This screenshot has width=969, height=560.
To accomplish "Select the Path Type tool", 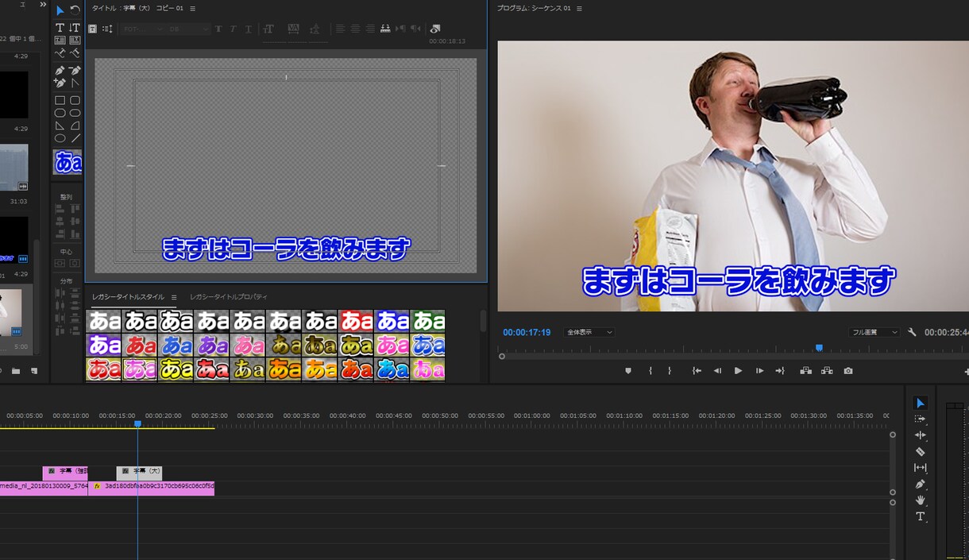I will coord(60,53).
